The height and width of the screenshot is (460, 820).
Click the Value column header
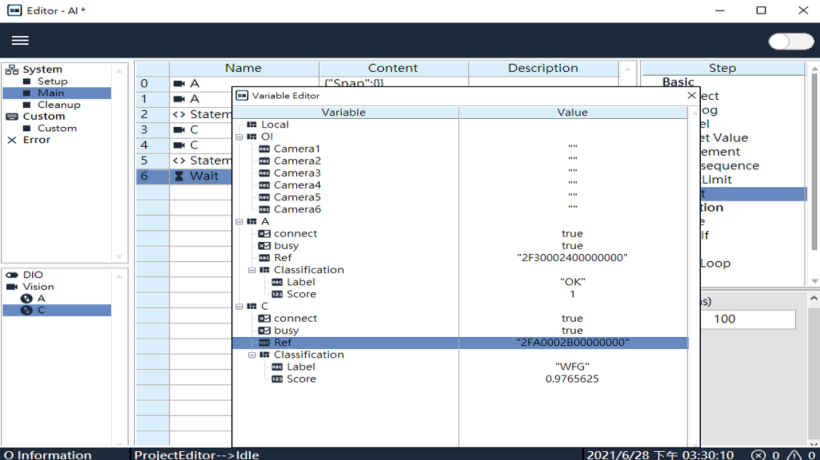click(573, 112)
